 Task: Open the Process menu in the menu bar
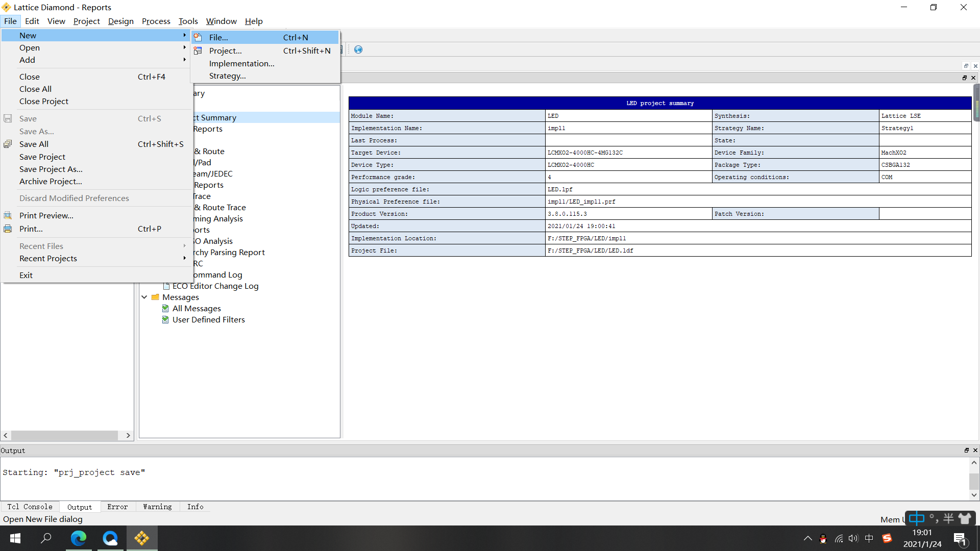(x=156, y=21)
